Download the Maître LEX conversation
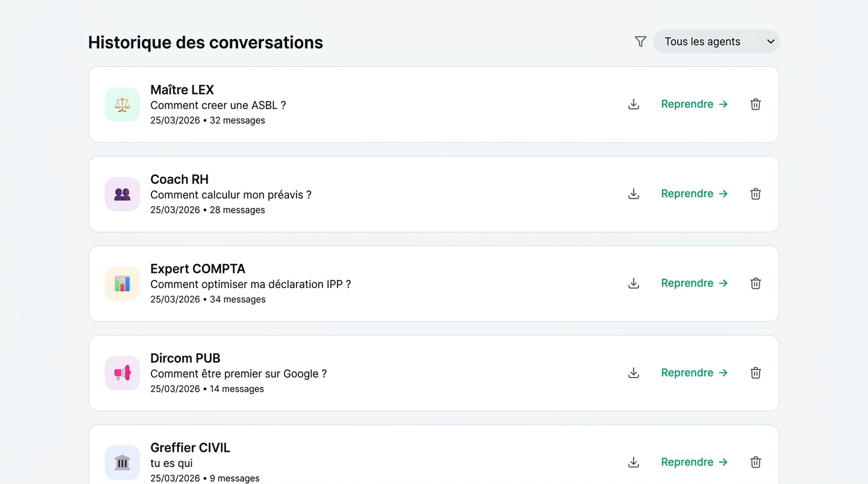The width and height of the screenshot is (868, 484). point(634,105)
